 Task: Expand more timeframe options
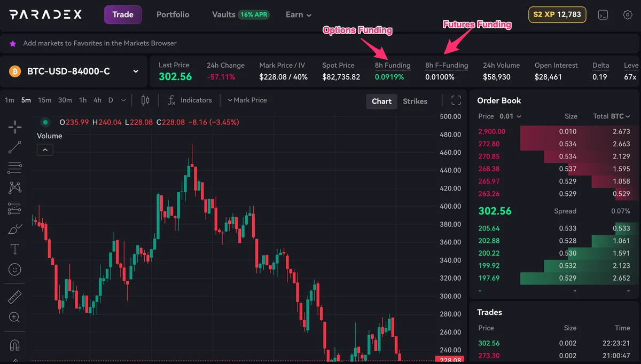124,100
